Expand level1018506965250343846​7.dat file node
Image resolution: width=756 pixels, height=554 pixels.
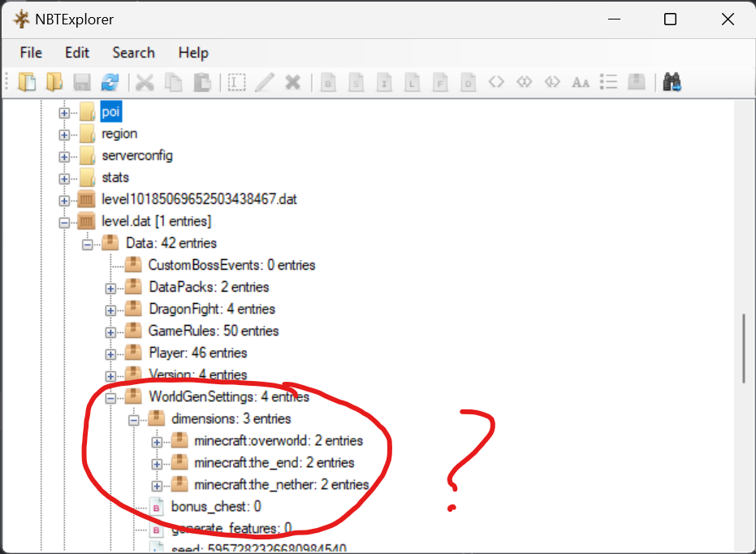[64, 201]
